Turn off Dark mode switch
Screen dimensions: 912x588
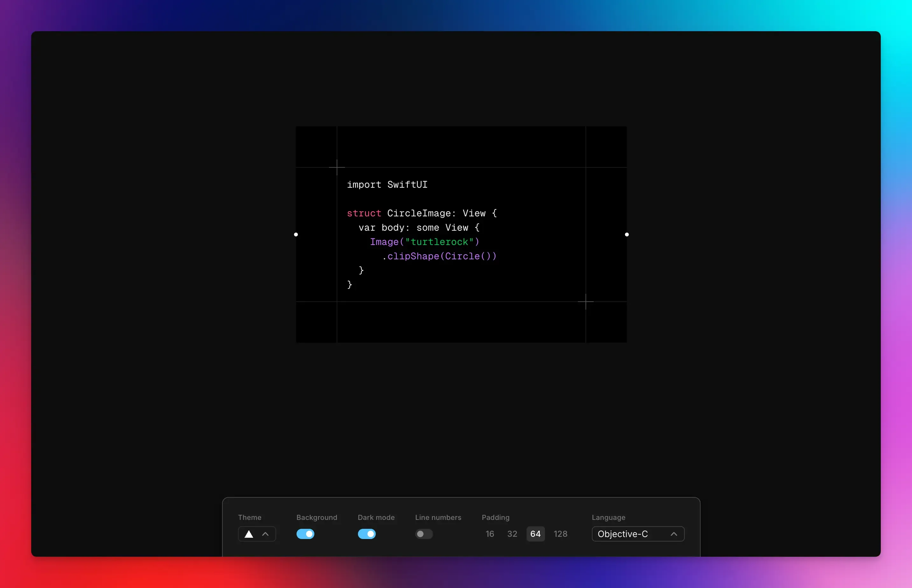[x=367, y=534]
